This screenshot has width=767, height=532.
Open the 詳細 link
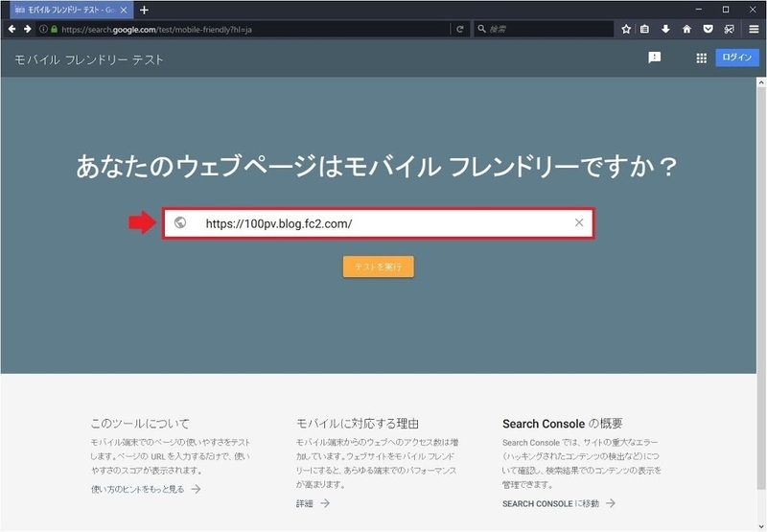pyautogui.click(x=314, y=503)
